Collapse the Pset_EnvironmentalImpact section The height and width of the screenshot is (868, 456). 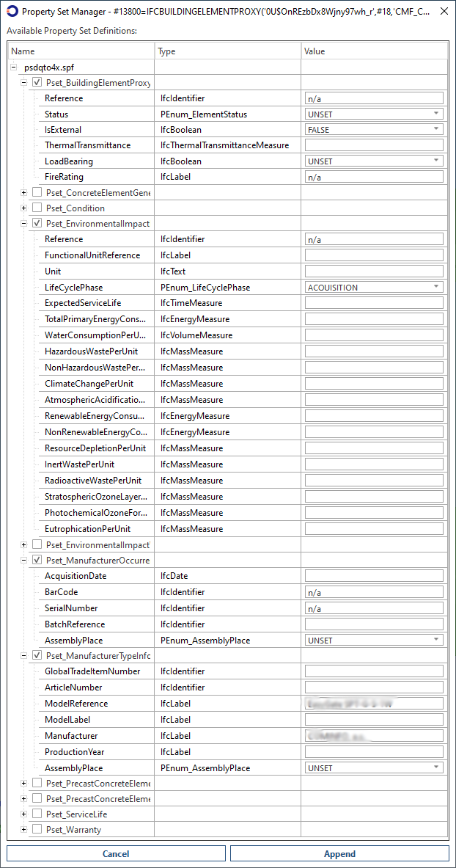pyautogui.click(x=24, y=223)
